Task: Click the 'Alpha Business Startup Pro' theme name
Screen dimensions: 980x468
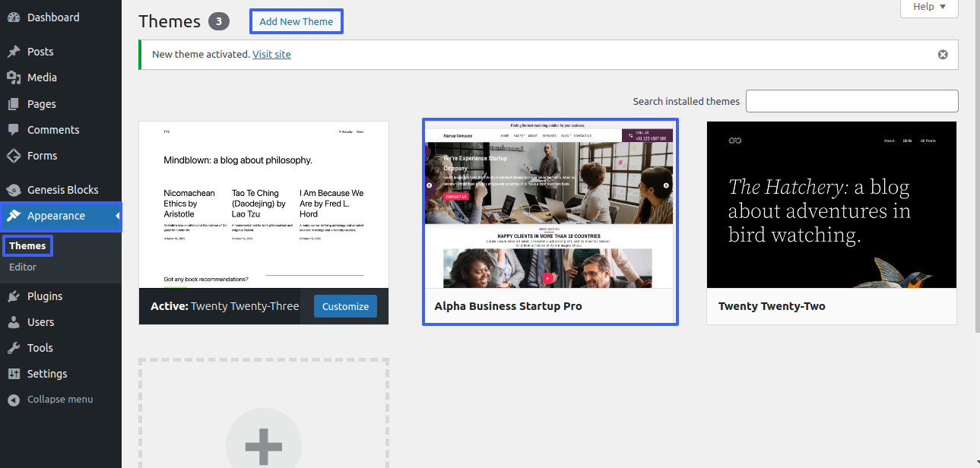Action: click(509, 306)
